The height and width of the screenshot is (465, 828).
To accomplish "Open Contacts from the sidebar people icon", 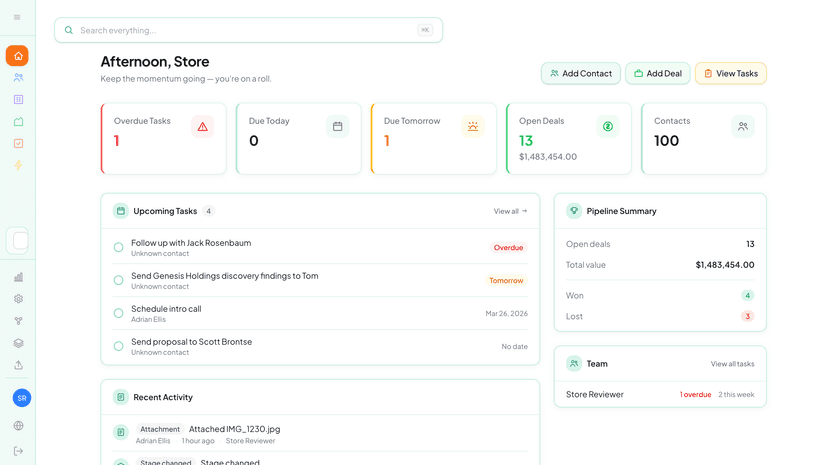I will point(18,78).
